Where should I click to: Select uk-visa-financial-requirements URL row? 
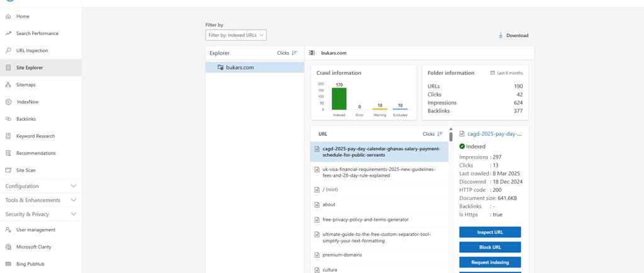coord(379,172)
